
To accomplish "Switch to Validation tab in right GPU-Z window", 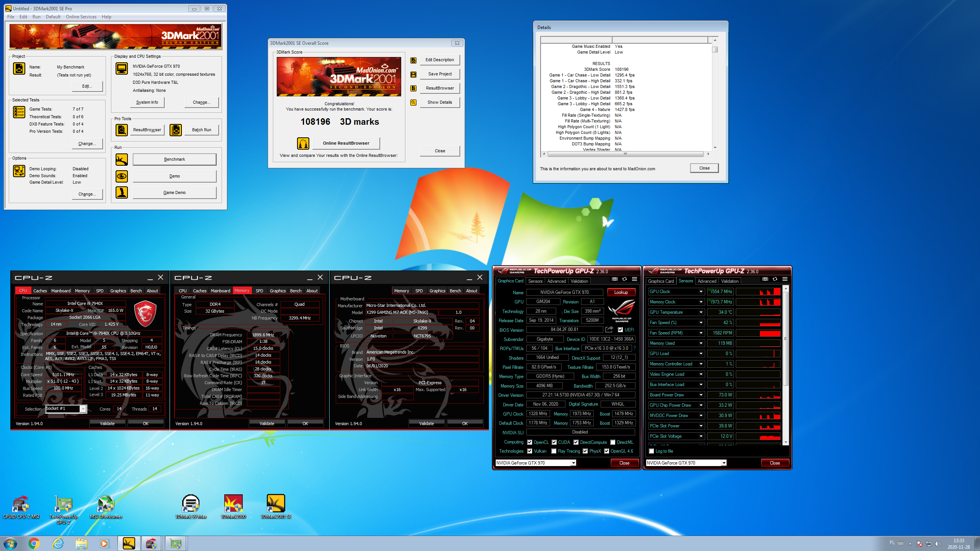I will click(730, 281).
